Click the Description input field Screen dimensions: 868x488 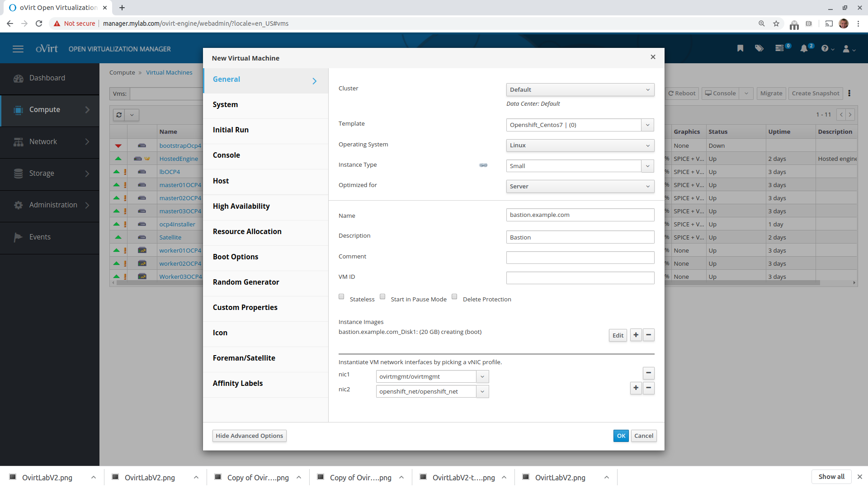[580, 237]
